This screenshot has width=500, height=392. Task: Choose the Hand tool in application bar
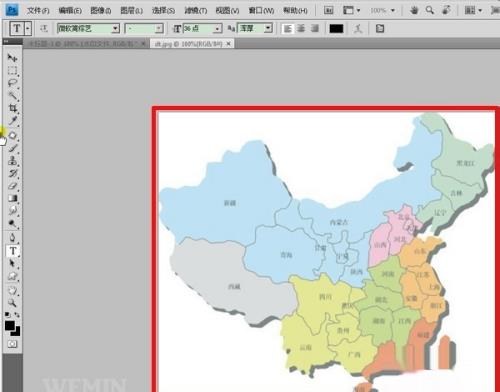click(414, 10)
